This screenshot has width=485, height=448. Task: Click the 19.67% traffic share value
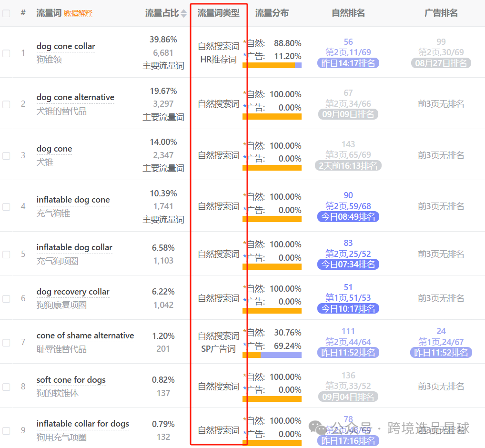(163, 91)
